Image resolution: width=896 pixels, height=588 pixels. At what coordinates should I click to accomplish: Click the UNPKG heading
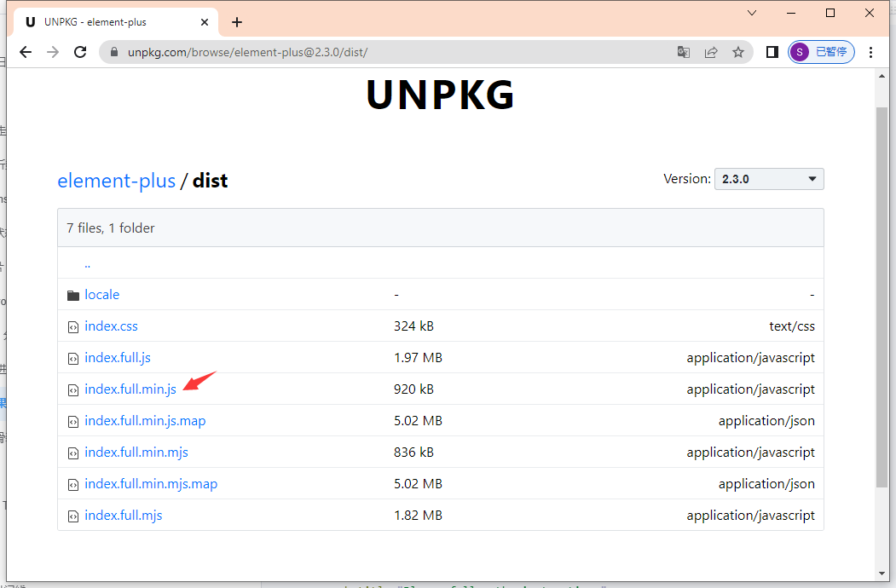point(440,95)
